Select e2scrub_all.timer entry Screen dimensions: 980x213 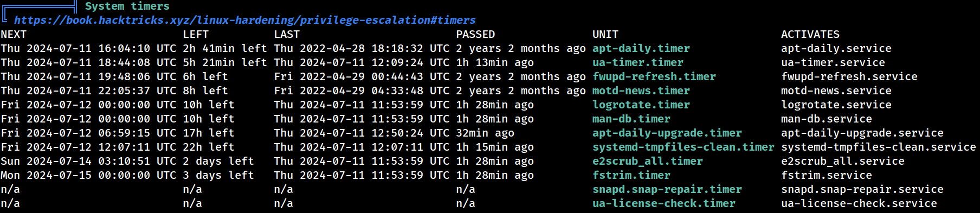coord(648,161)
